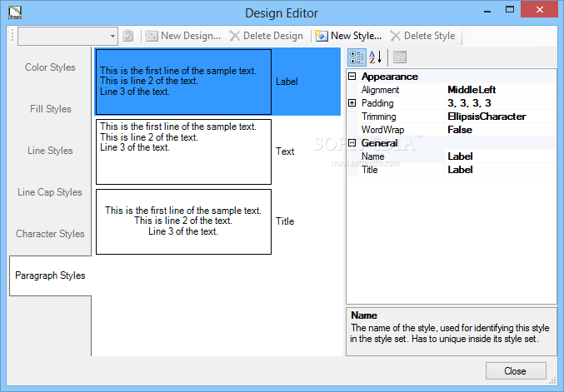
Task: Click the Text style name text
Action: click(x=285, y=151)
